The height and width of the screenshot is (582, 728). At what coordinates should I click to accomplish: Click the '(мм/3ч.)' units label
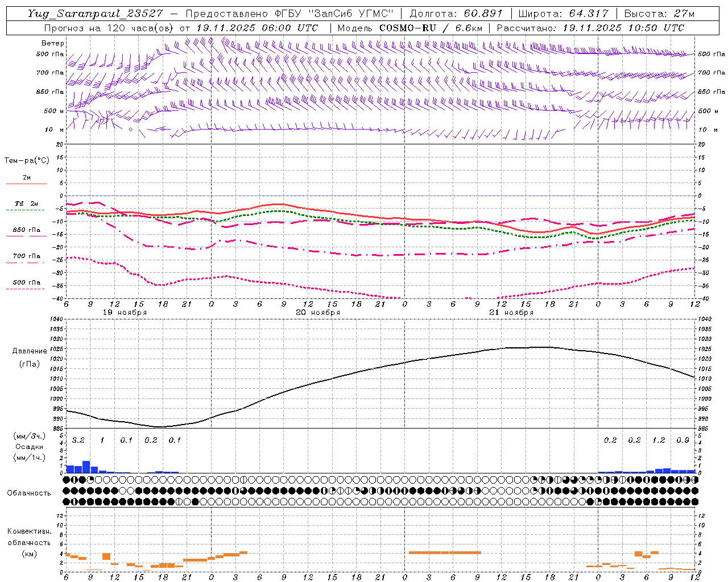(x=29, y=436)
